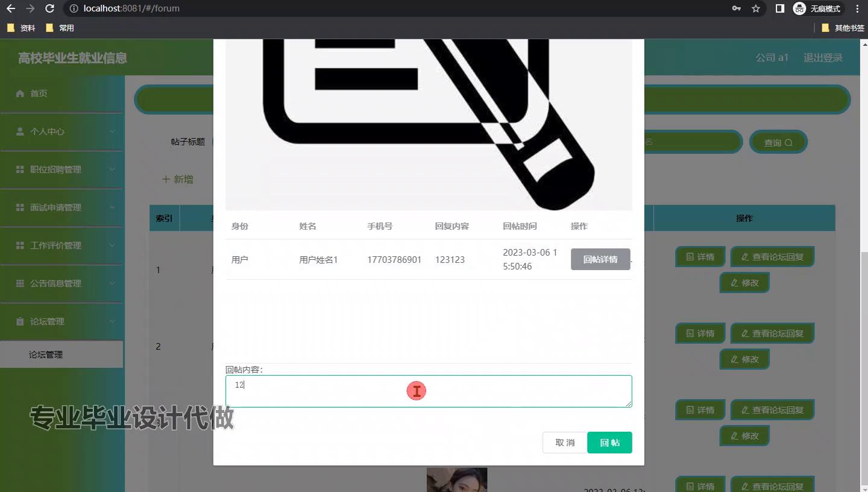The image size is (868, 492).
Task: Open the 资料 bookmarks folder
Action: [x=21, y=28]
